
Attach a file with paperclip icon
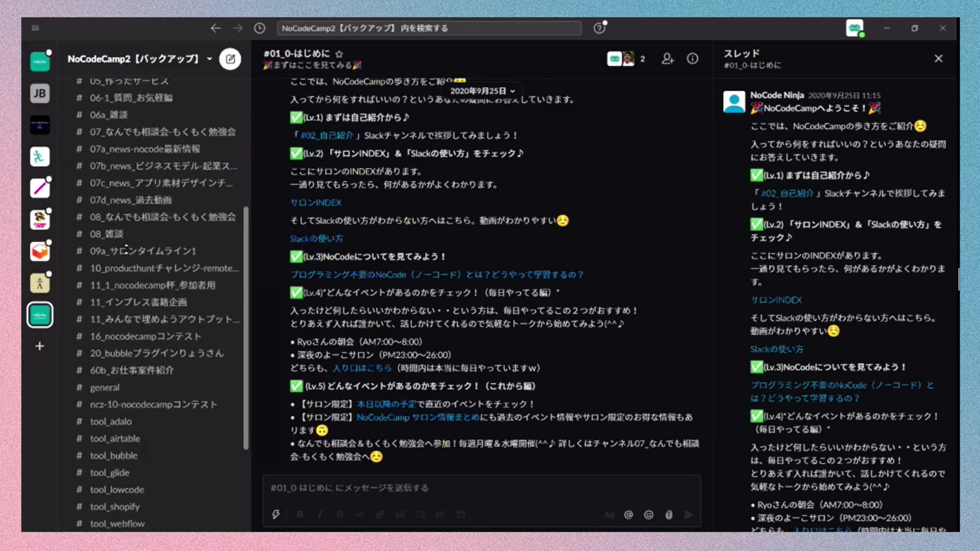point(669,515)
